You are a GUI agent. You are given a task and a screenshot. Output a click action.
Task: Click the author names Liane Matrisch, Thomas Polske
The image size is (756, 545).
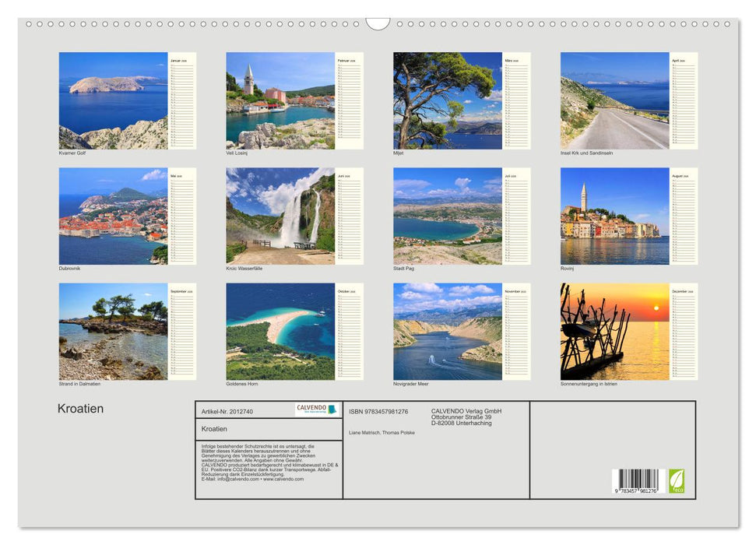pyautogui.click(x=382, y=433)
